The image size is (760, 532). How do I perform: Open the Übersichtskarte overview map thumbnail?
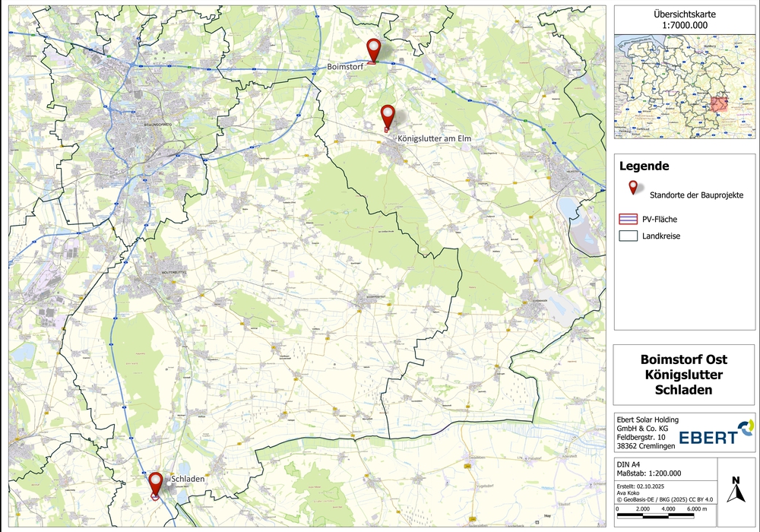pos(685,87)
